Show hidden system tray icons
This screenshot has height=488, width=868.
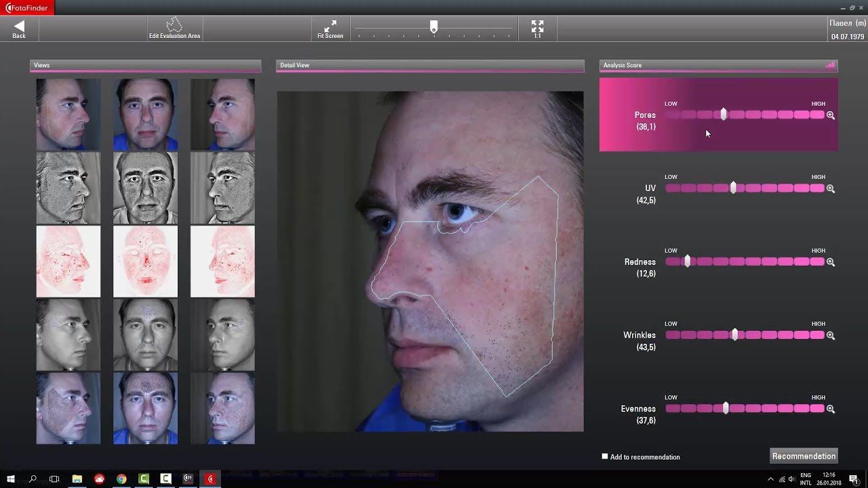[770, 479]
